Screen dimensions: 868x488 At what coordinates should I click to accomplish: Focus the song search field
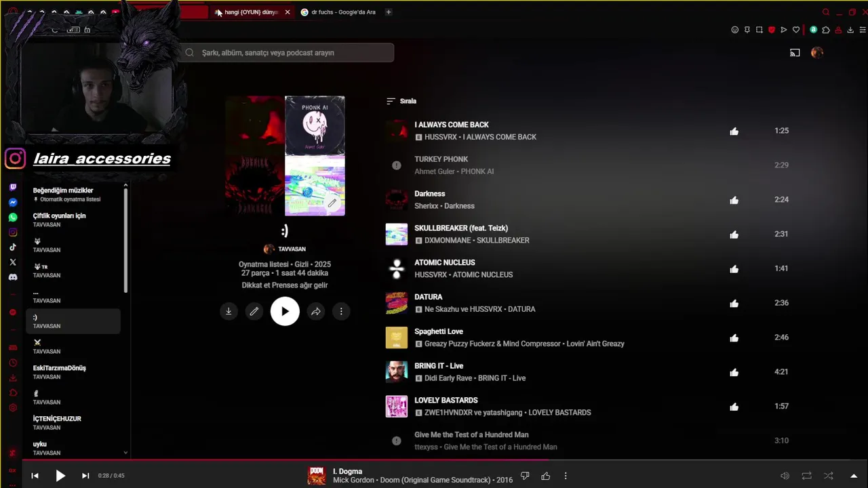(285, 53)
